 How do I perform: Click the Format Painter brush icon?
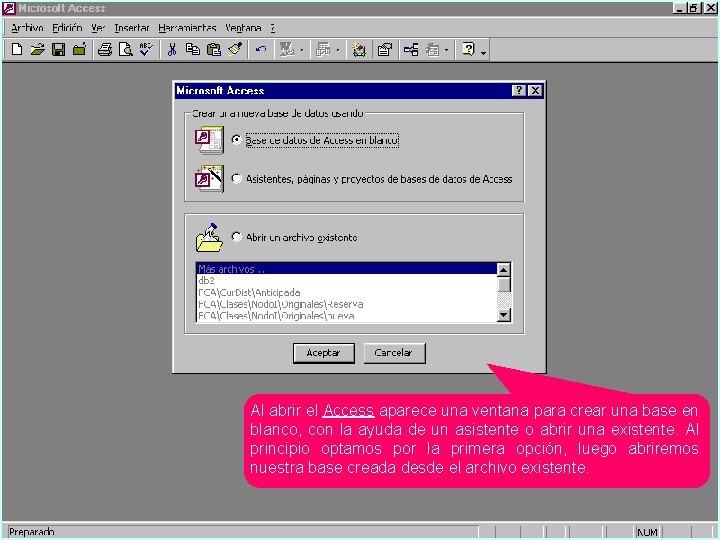235,49
